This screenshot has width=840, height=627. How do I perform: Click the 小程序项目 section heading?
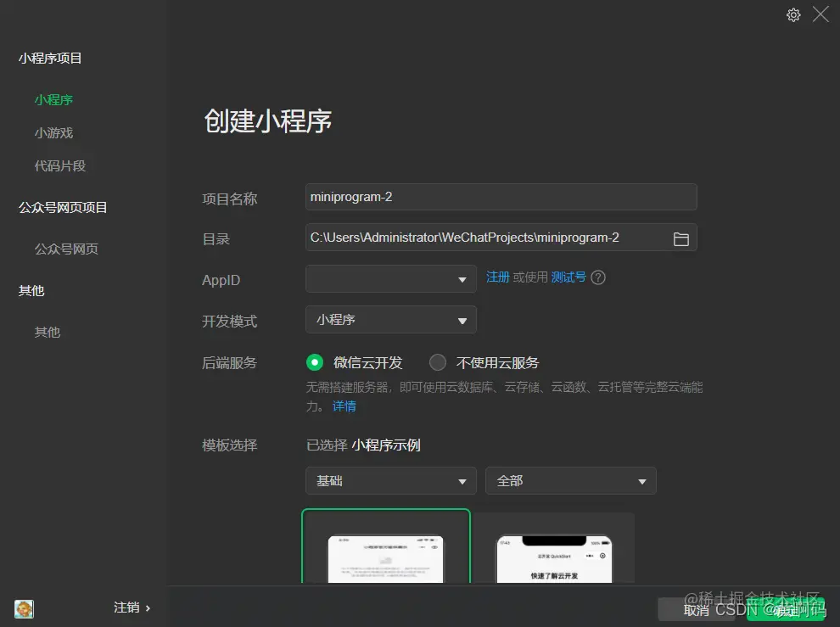click(50, 59)
